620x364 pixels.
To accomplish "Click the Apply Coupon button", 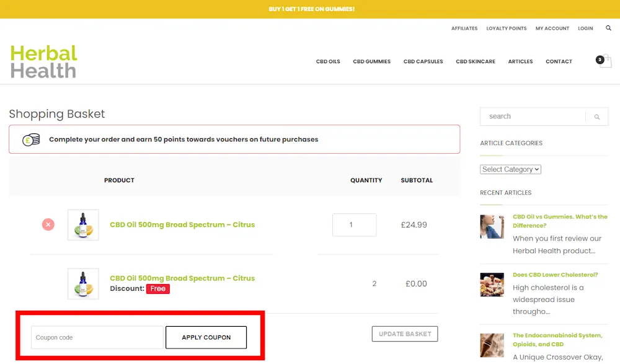I will 206,337.
